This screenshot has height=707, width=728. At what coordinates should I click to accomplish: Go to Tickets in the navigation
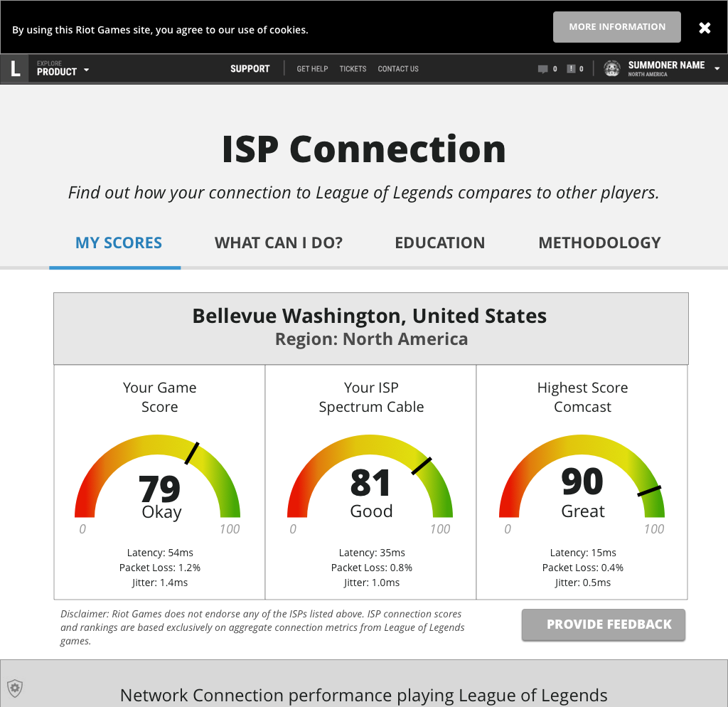(x=353, y=69)
